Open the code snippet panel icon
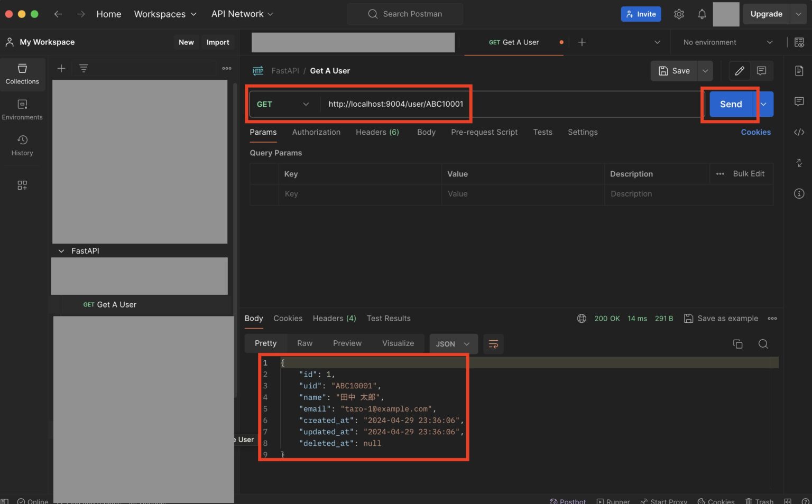This screenshot has width=812, height=504. (799, 132)
